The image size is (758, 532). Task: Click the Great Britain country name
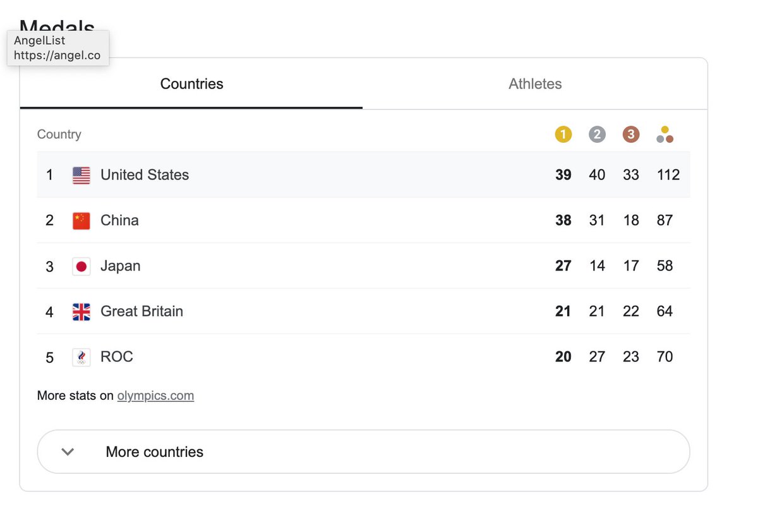142,311
